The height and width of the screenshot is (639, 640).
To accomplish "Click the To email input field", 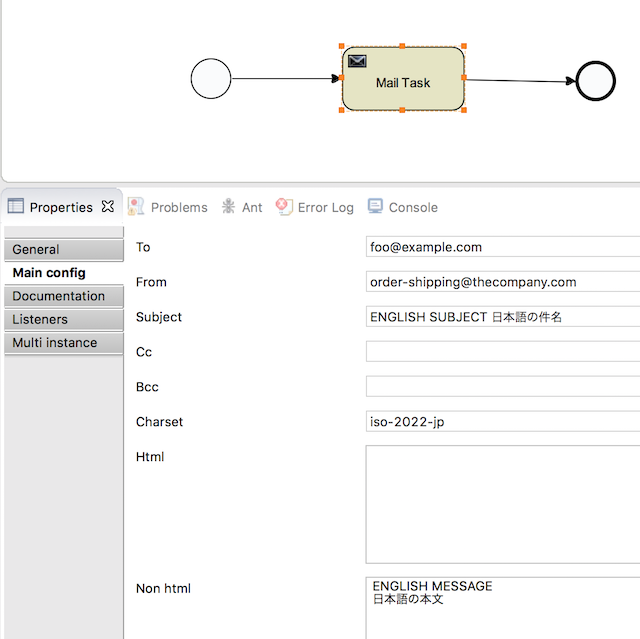I will point(502,247).
